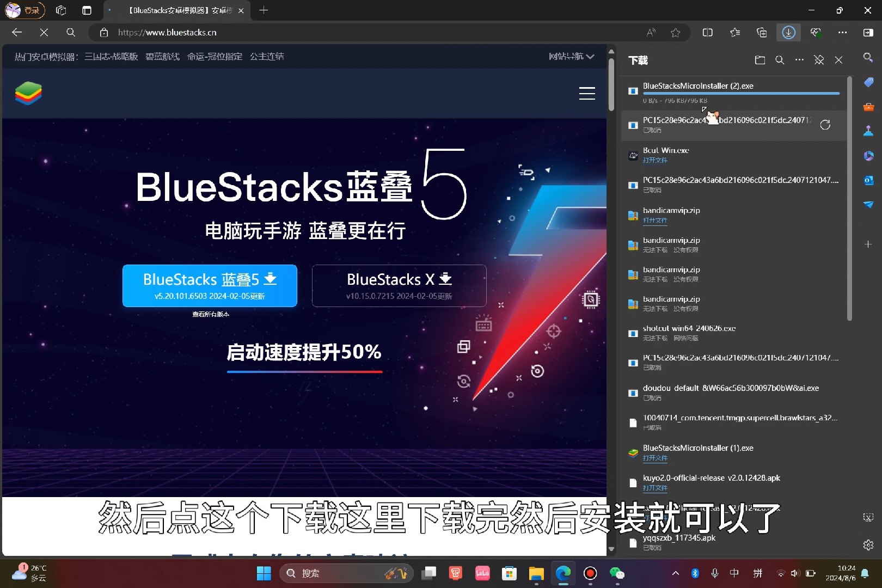Open file link under kuyo2.0-official-release apk
This screenshot has width=882, height=588.
coord(655,488)
